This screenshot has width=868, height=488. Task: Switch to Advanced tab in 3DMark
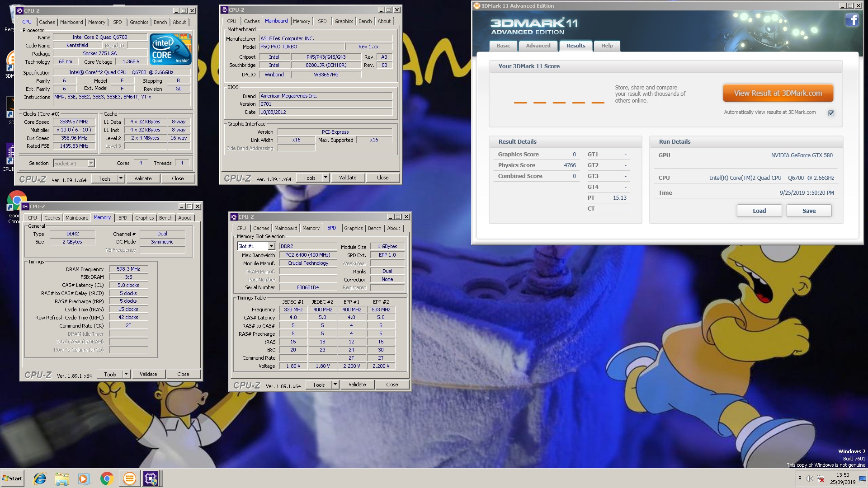[x=538, y=46]
